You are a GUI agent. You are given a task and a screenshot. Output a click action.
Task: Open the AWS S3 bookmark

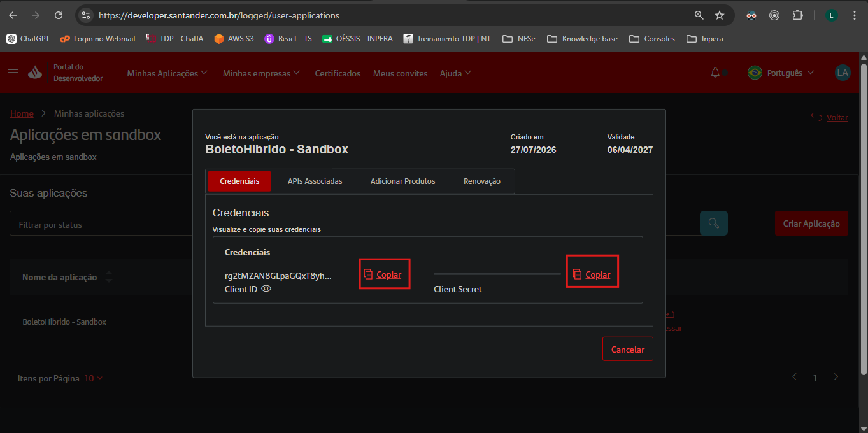[x=234, y=39]
